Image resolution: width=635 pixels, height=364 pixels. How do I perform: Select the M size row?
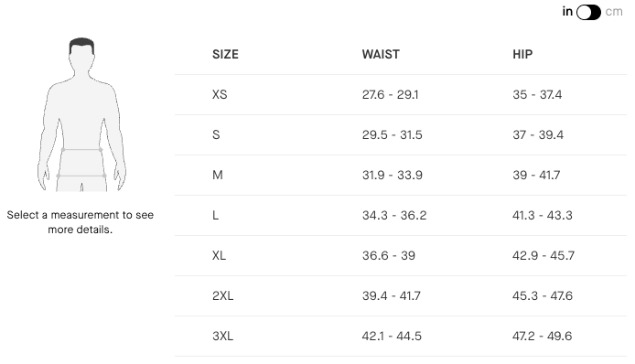[401, 175]
